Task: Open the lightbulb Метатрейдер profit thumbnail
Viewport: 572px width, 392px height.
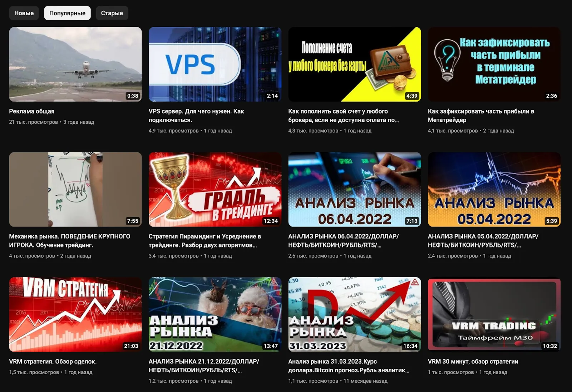Action: click(x=494, y=64)
